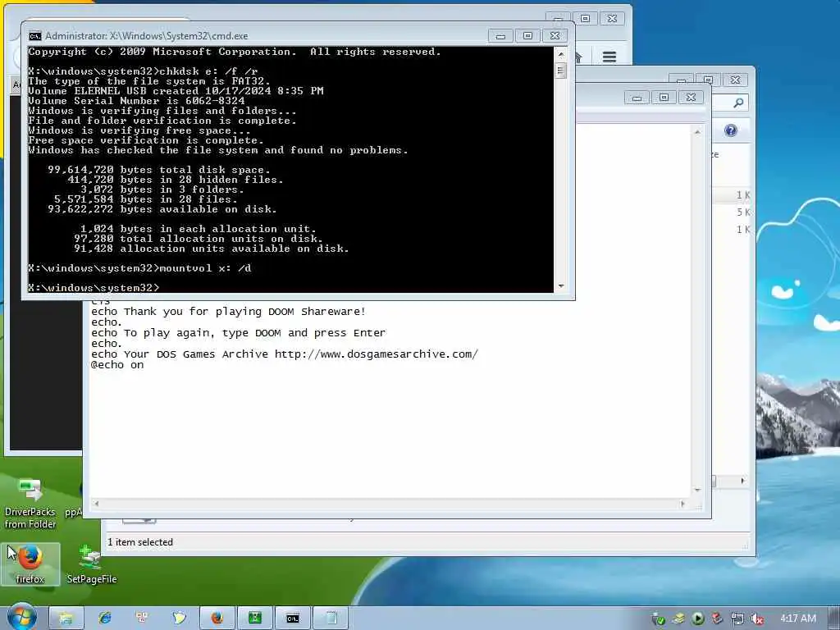Click Notepad horizontal scroll right arrow
Screen dimensions: 840x630
tap(682, 504)
